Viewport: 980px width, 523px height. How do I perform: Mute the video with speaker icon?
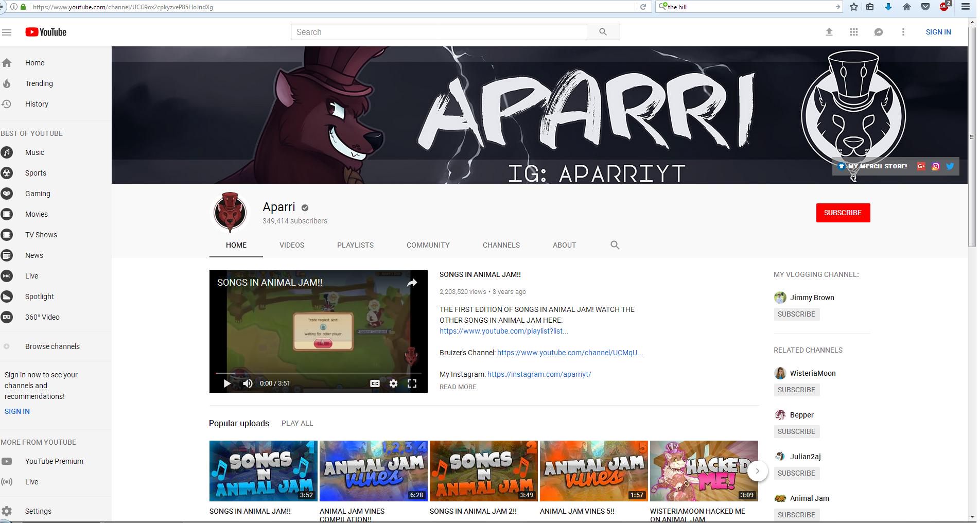click(248, 383)
